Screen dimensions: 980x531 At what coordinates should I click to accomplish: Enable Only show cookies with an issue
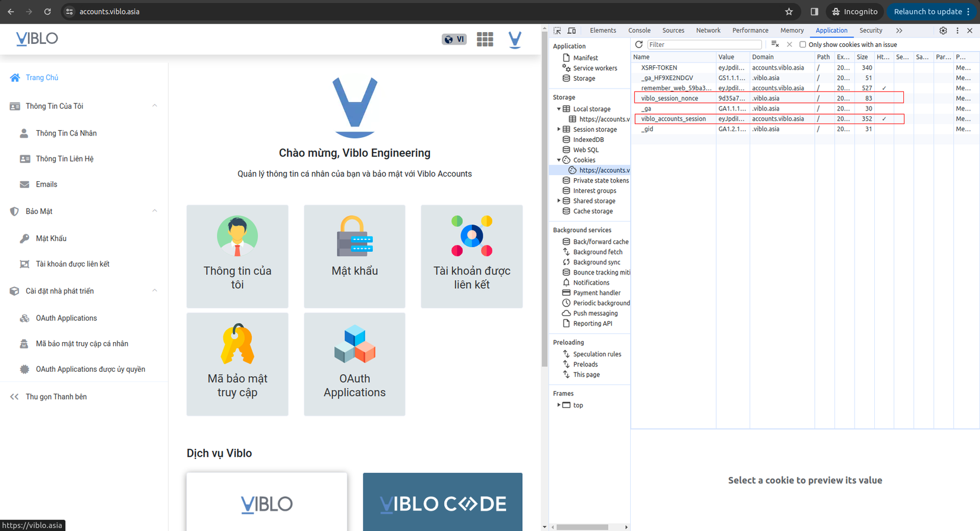[803, 45]
